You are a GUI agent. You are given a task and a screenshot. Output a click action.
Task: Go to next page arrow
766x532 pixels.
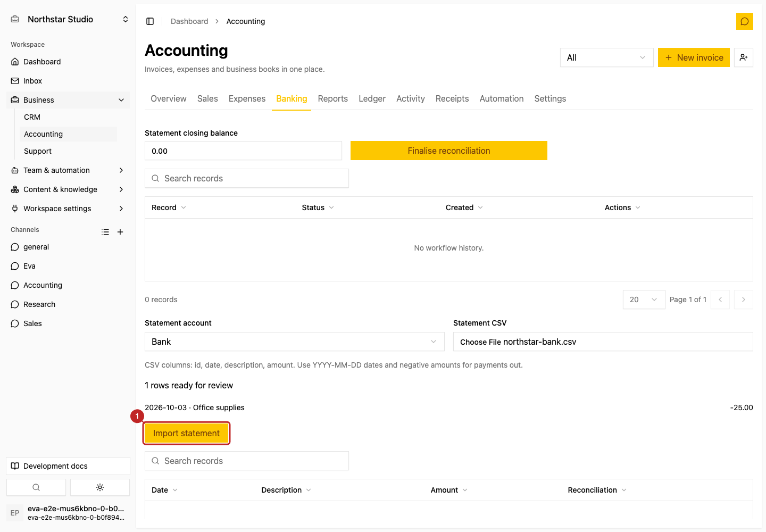[743, 300]
